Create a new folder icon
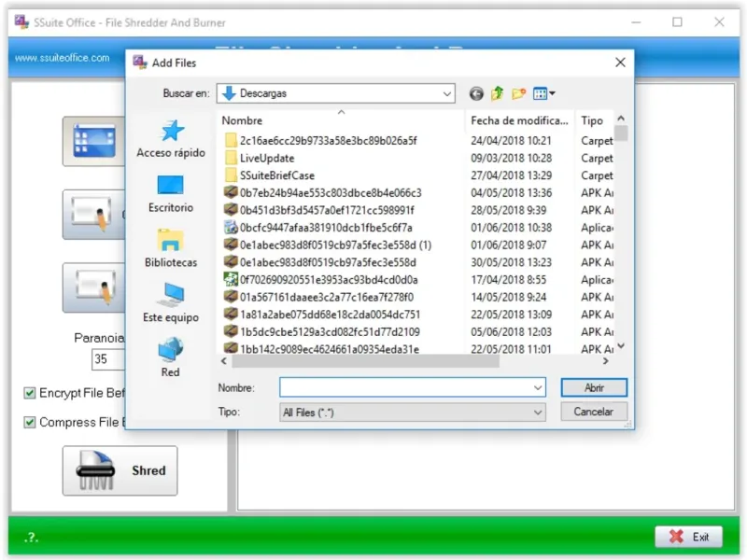The height and width of the screenshot is (560, 747). pos(518,93)
